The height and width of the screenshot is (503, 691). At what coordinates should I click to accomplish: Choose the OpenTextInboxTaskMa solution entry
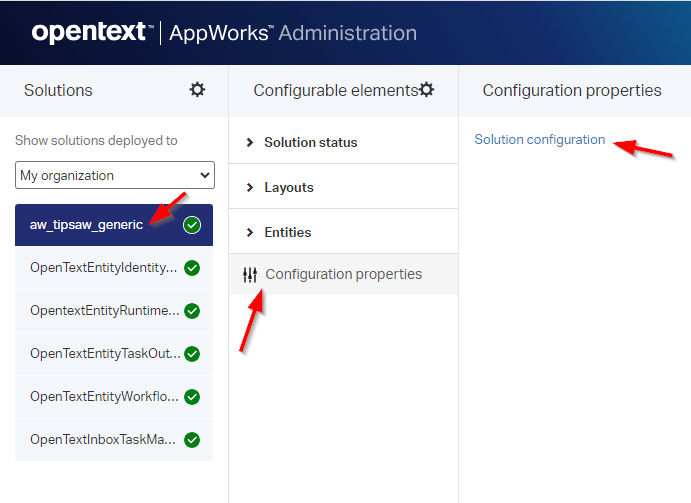103,440
